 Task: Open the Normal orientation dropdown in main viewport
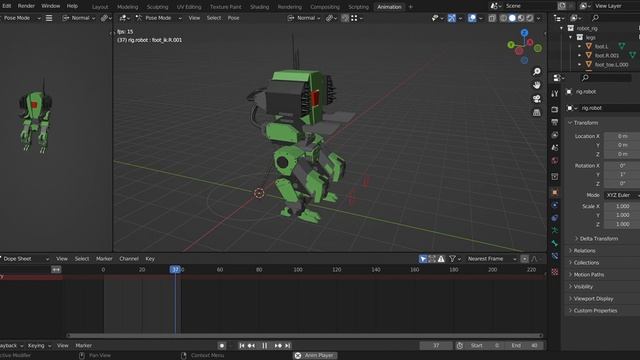pyautogui.click(x=304, y=18)
